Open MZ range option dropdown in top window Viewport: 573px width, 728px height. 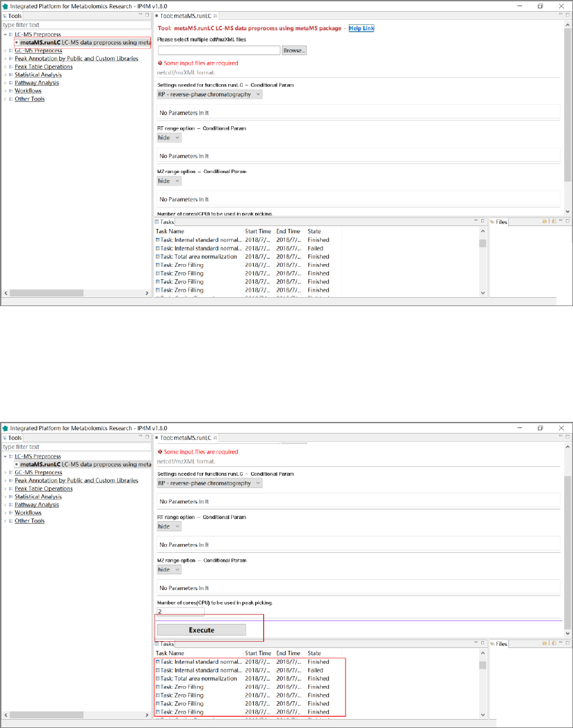tap(169, 181)
